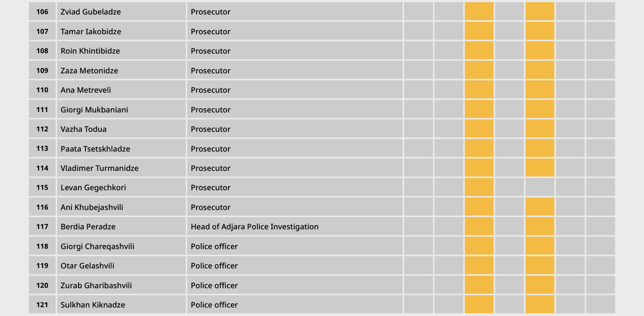Click row number 107
The image size is (644, 316).
[x=42, y=31]
